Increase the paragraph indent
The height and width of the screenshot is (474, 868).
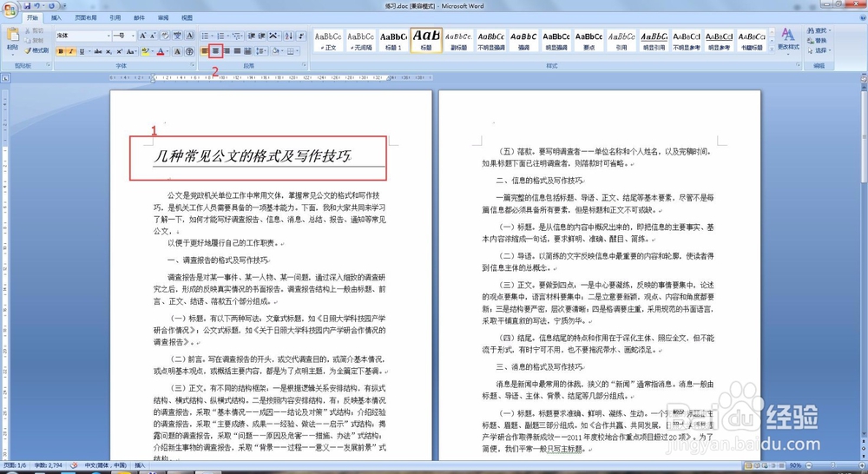pyautogui.click(x=261, y=36)
